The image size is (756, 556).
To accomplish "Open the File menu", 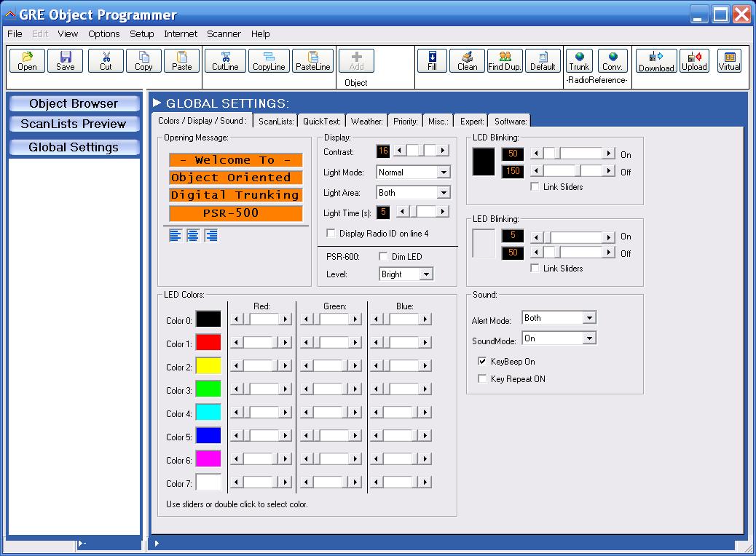I will [x=15, y=33].
